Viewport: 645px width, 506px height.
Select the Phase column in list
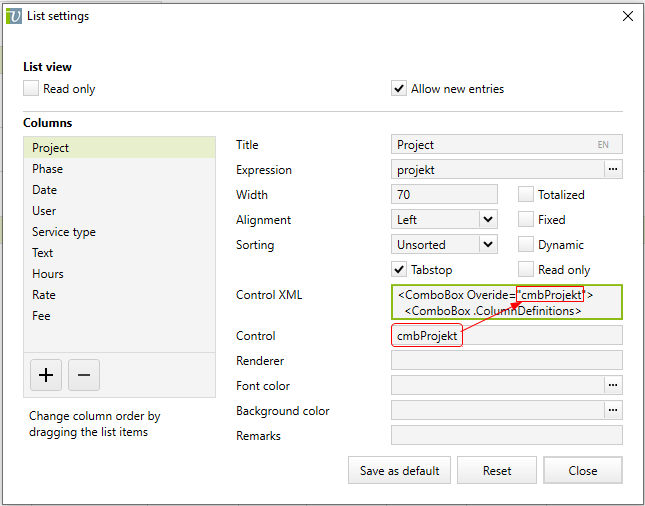tap(47, 169)
